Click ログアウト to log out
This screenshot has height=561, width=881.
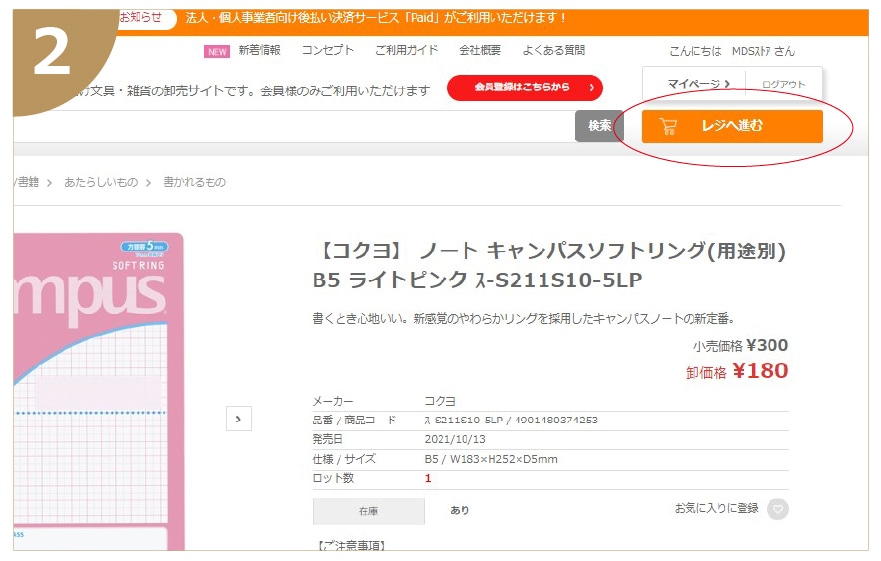pyautogui.click(x=783, y=84)
